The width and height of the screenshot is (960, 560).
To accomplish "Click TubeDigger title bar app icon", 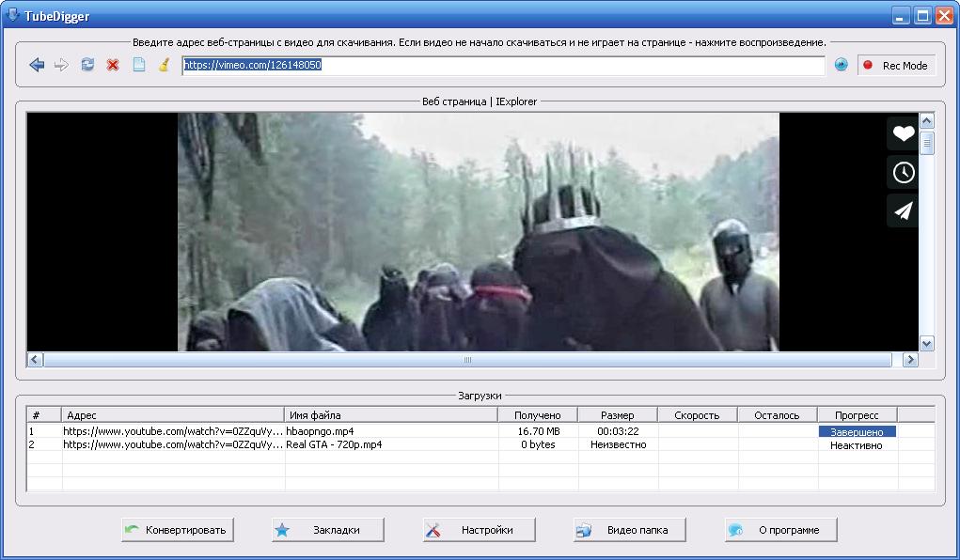I will pos(12,15).
